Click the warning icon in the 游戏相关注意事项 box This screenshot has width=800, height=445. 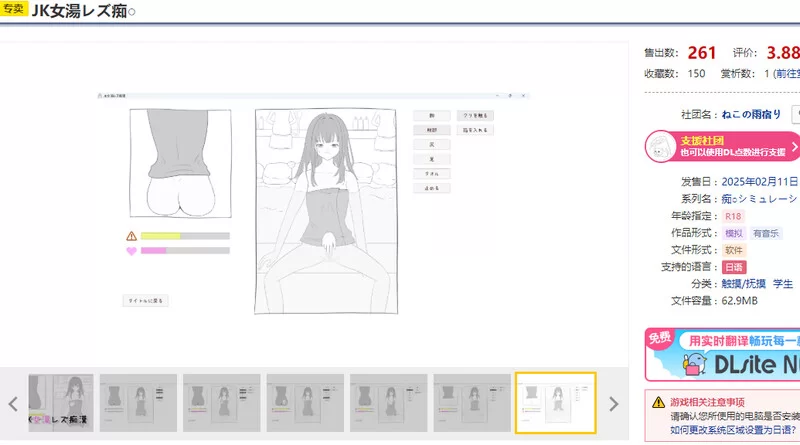[x=658, y=402]
